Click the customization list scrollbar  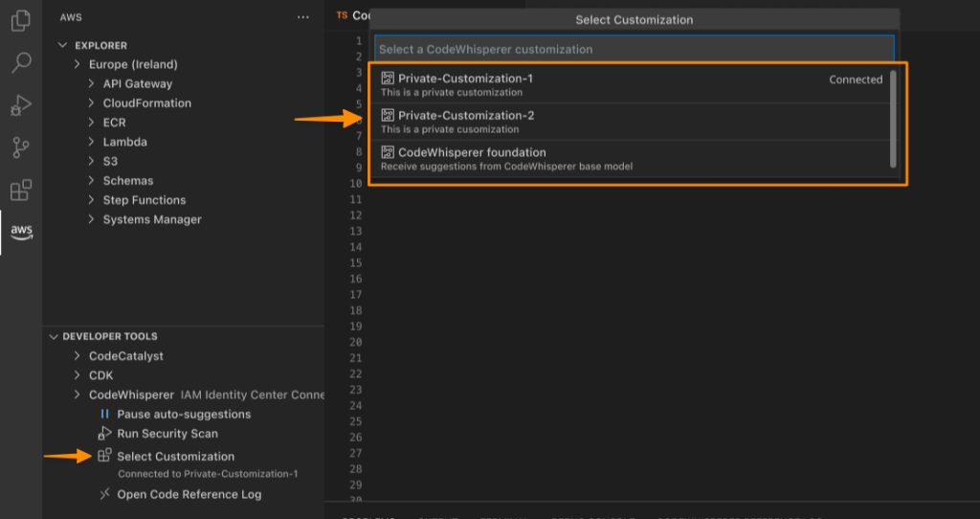[893, 119]
